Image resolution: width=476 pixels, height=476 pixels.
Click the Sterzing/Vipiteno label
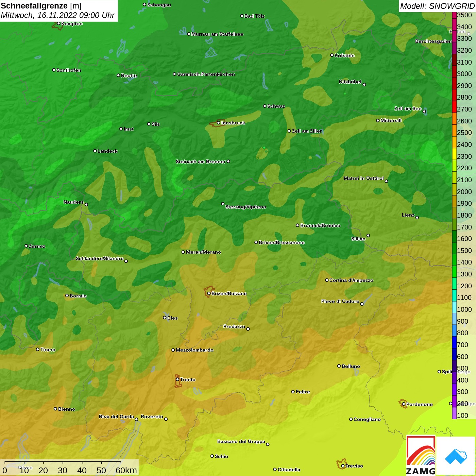point(246,207)
